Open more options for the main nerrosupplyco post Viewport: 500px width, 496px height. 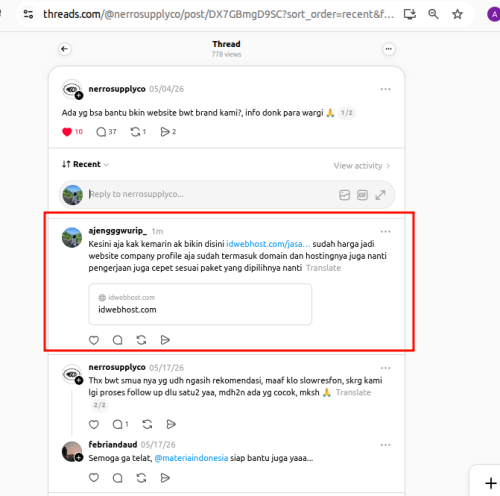tap(385, 89)
